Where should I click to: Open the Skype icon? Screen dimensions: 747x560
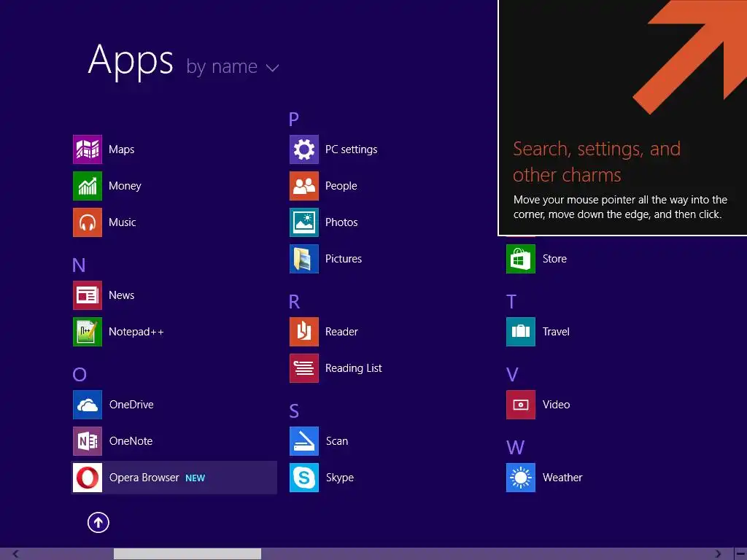[x=304, y=478]
